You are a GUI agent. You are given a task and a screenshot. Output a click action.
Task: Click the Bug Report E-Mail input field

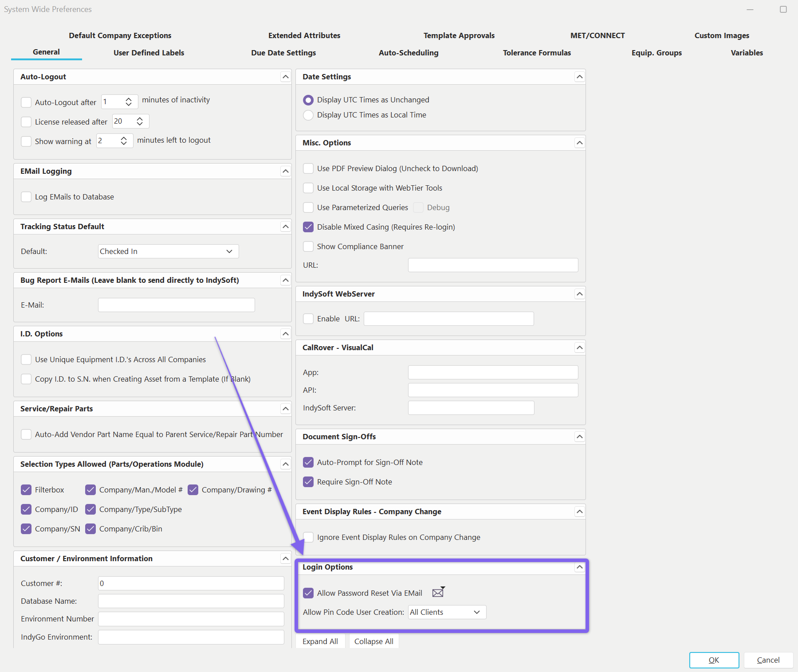click(176, 305)
